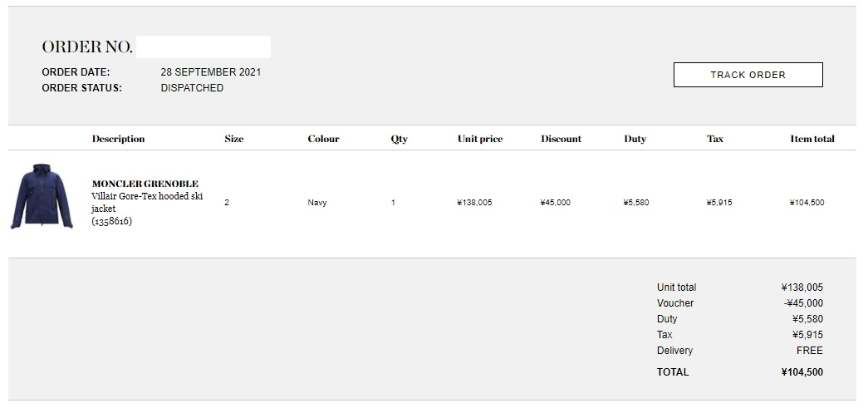Viewport: 868px width, 408px height.
Task: Select the ¥45,000 discount cell in item row
Action: point(555,203)
